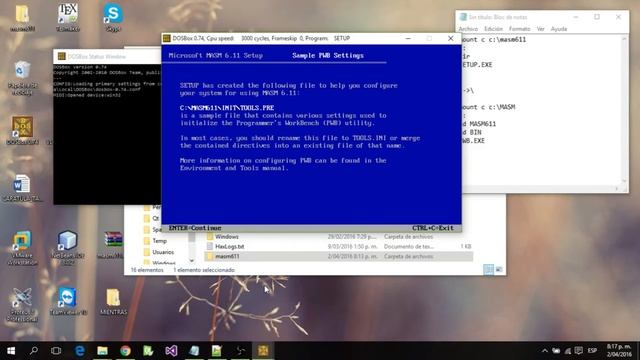Screen dimensions: 640x360
Task: Click the navigation pane scroll-down arrow
Action: point(192,260)
